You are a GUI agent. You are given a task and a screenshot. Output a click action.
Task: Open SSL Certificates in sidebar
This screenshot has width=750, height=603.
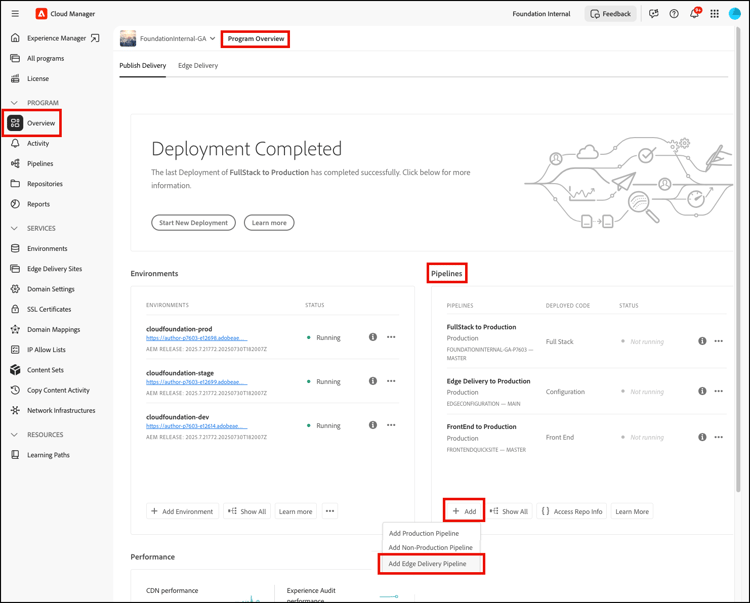pos(49,309)
